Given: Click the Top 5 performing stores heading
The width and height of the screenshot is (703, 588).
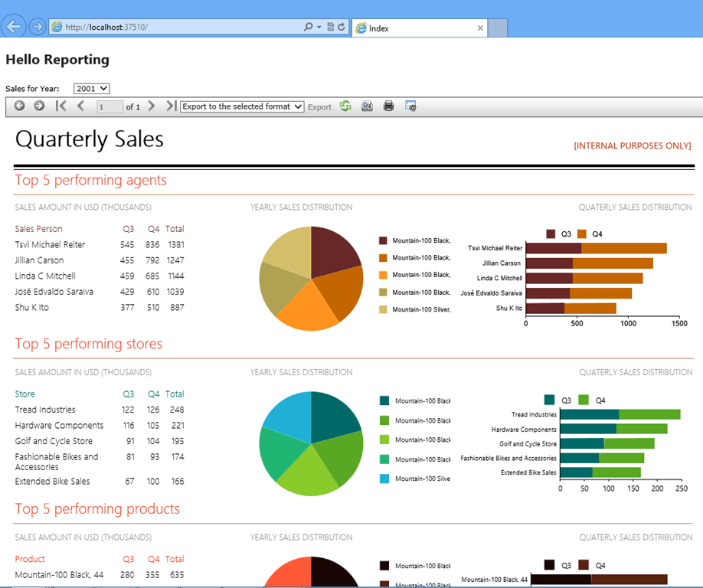Looking at the screenshot, I should pos(88,344).
